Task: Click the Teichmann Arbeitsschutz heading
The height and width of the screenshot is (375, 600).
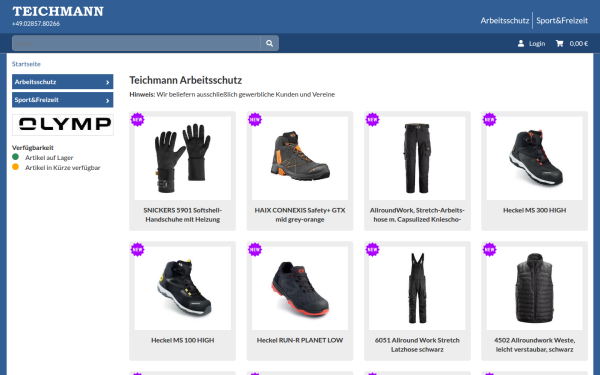Action: click(x=186, y=80)
